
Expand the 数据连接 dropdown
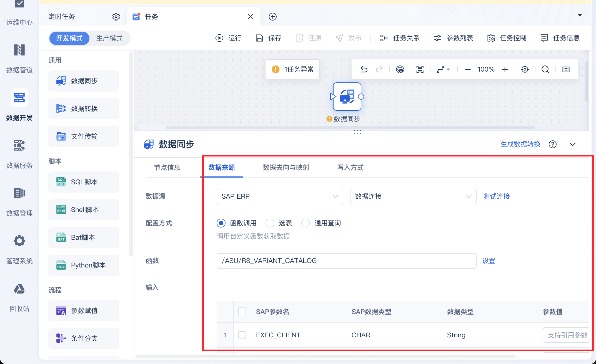click(413, 196)
